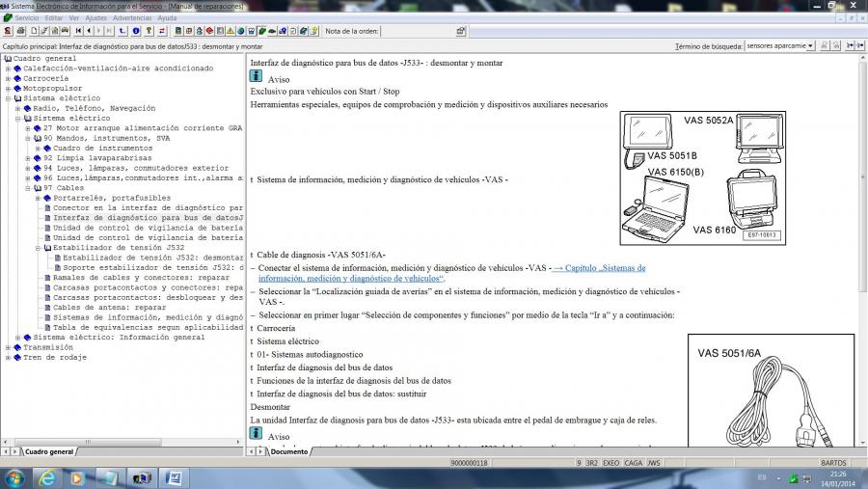Click the globe icon in the toolbar
The height and width of the screenshot is (489, 868).
pos(241,31)
